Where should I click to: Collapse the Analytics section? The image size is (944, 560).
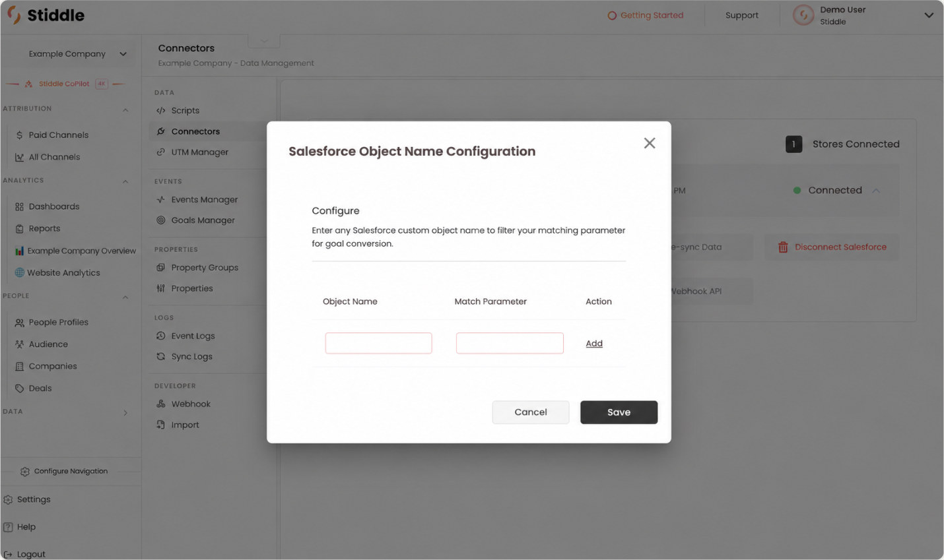click(x=125, y=181)
